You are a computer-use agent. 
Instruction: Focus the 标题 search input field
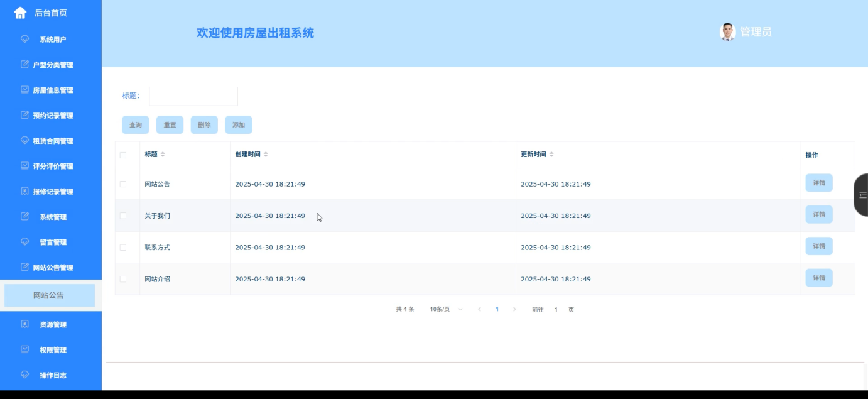(x=193, y=96)
